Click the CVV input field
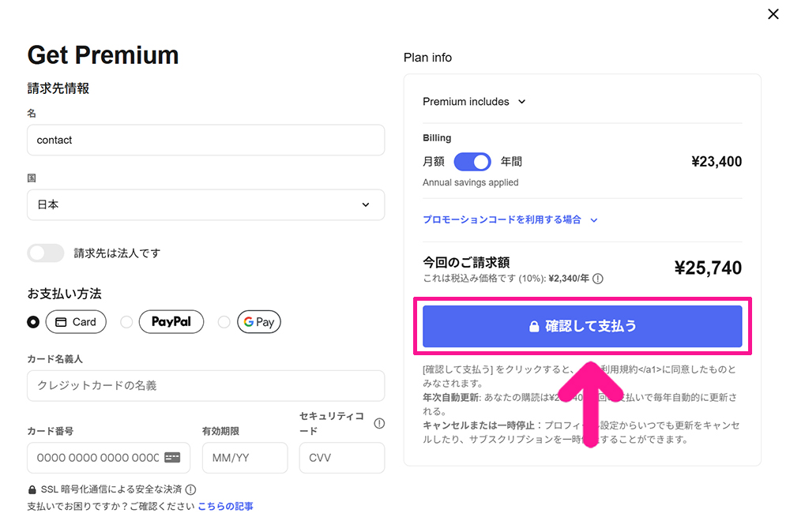 tap(342, 458)
